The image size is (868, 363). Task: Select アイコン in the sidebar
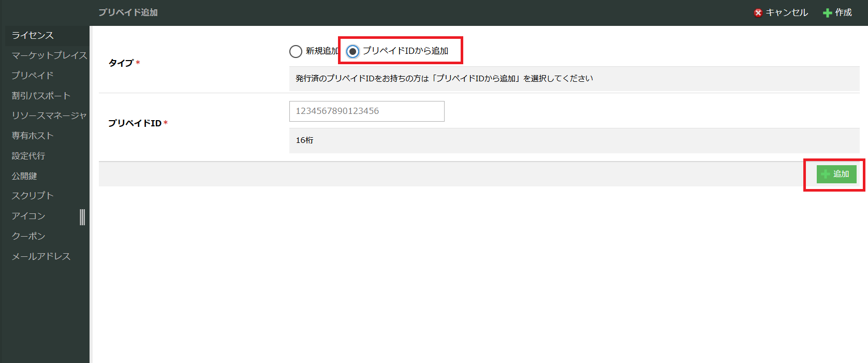pos(28,216)
